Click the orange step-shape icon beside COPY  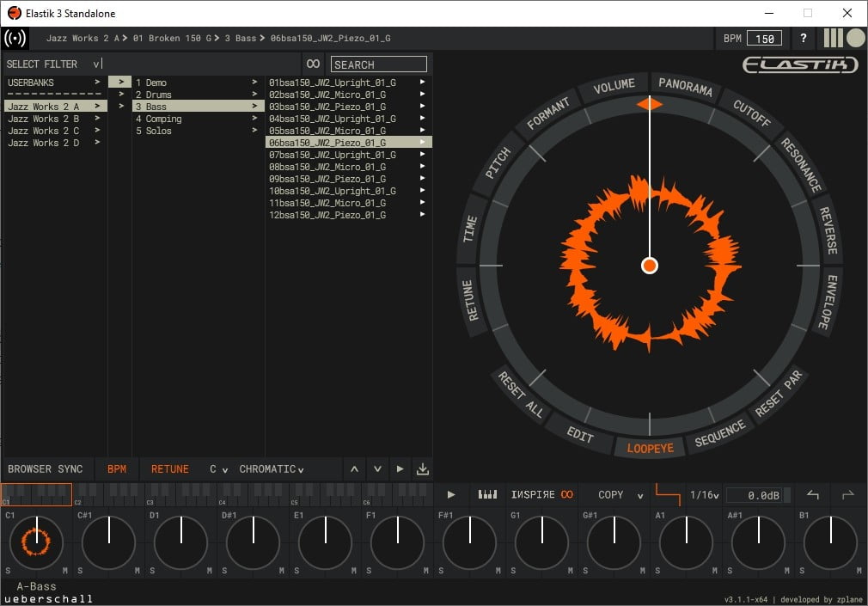pyautogui.click(x=668, y=493)
